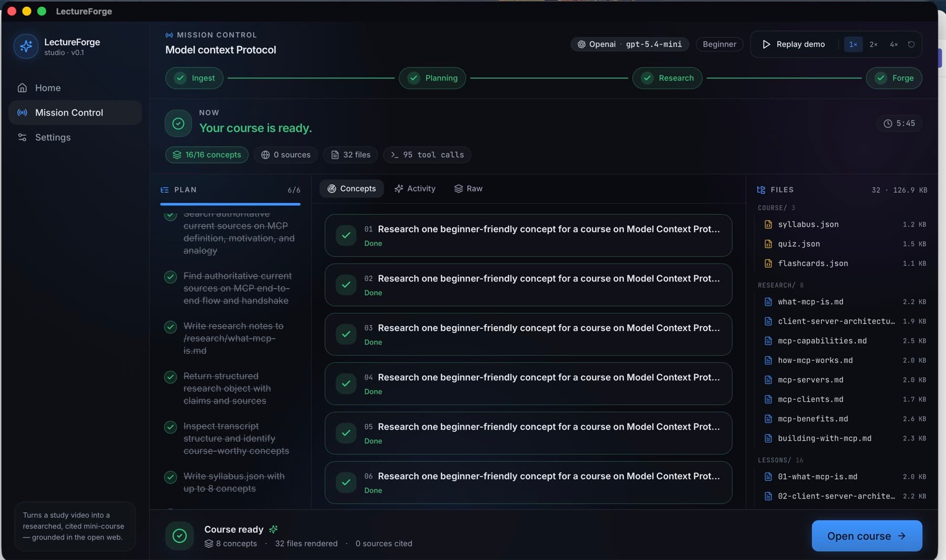Screen dimensions: 946x560
Task: Open 01-what-mcp-is.md lesson file
Action: click(844, 476)
